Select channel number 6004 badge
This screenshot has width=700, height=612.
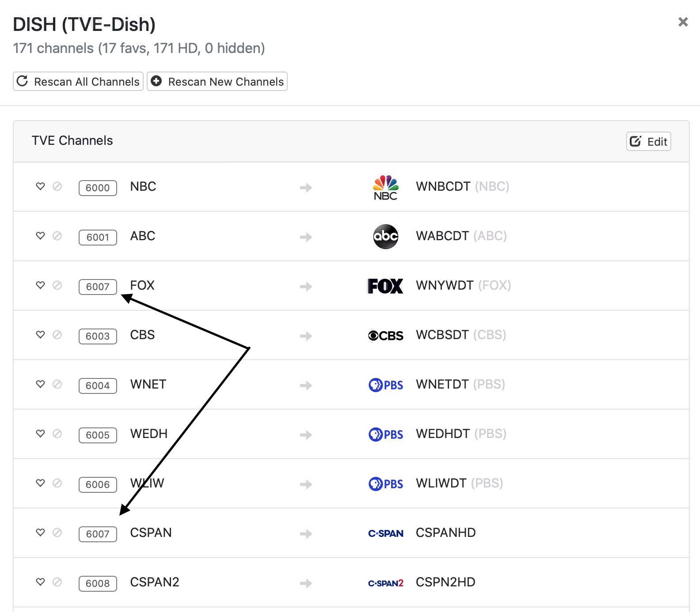pyautogui.click(x=98, y=385)
